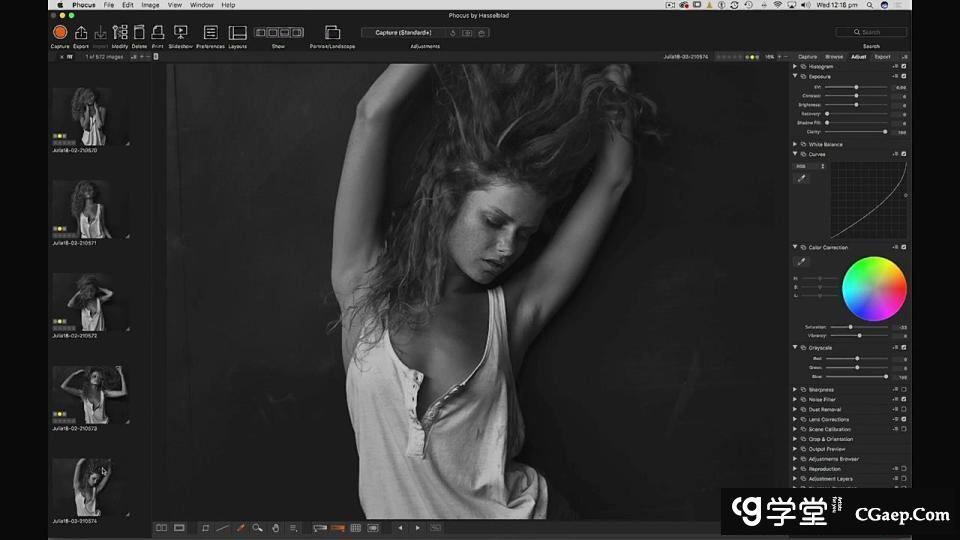Screen dimensions: 960x540
Task: Disable the Greyscale adjustment checkbox
Action: pos(904,347)
